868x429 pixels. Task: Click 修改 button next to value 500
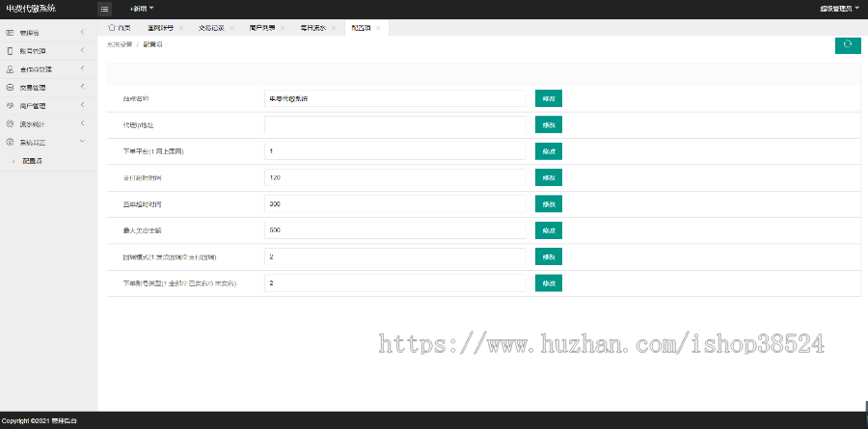coord(548,230)
